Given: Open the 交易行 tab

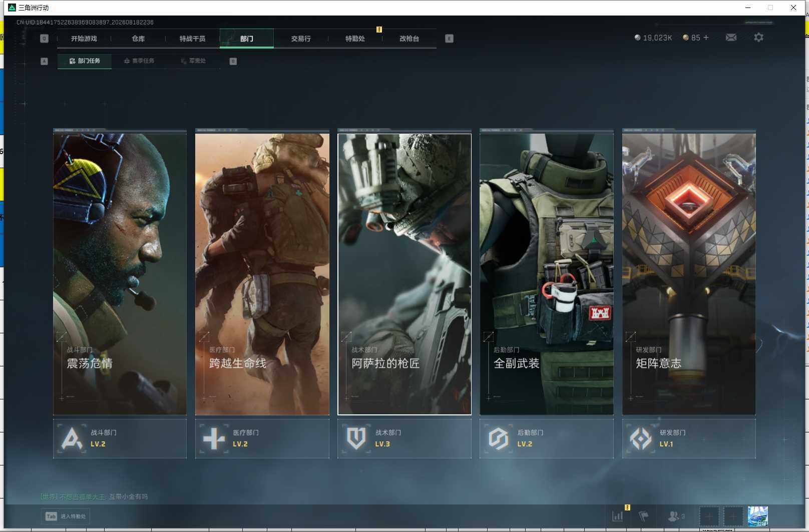Looking at the screenshot, I should click(x=301, y=39).
